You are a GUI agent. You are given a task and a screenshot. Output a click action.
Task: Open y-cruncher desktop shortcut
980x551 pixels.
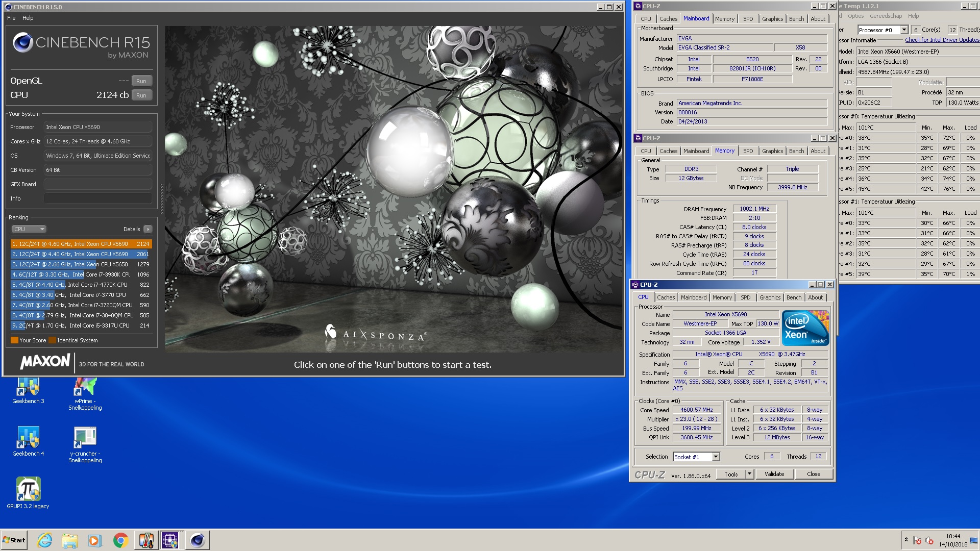(x=85, y=445)
